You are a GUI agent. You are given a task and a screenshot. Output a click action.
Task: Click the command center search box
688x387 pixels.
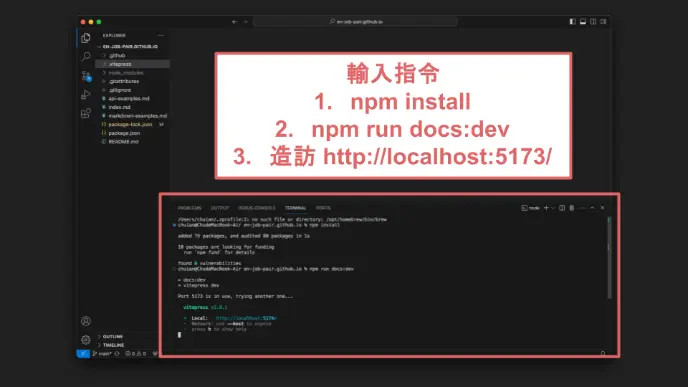click(356, 22)
